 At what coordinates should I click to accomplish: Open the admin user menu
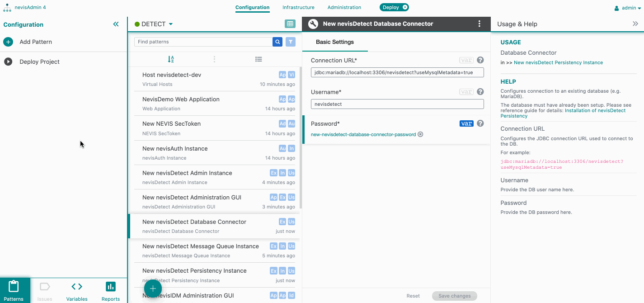point(628,8)
